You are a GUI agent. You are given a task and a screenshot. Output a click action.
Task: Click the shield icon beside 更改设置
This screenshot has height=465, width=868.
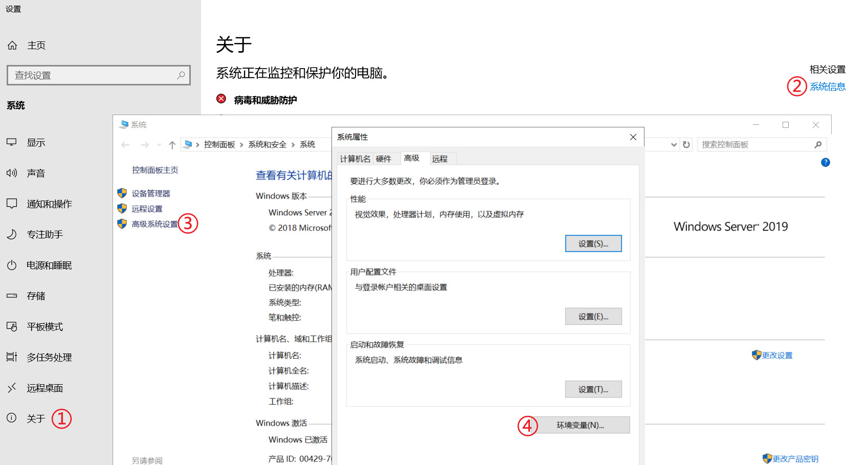(756, 355)
